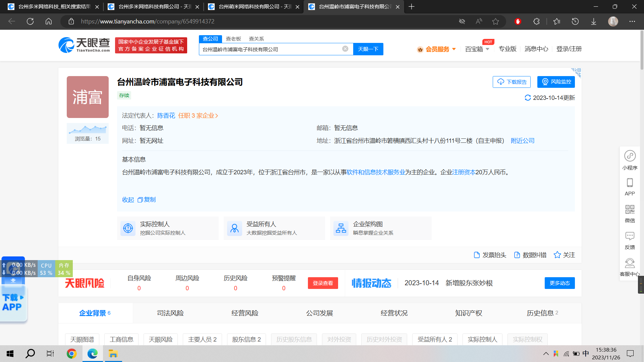644x362 pixels.
Task: Click the 风险监控 button
Action: pyautogui.click(x=556, y=82)
